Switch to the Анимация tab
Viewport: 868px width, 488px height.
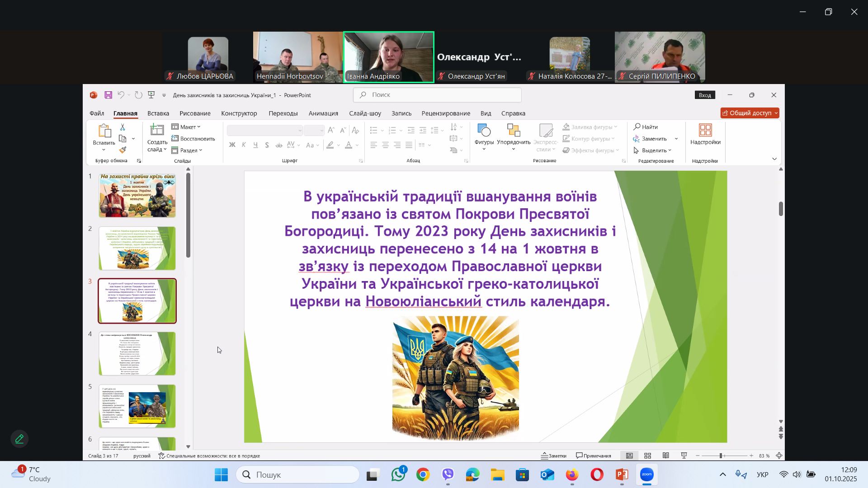[x=323, y=113]
